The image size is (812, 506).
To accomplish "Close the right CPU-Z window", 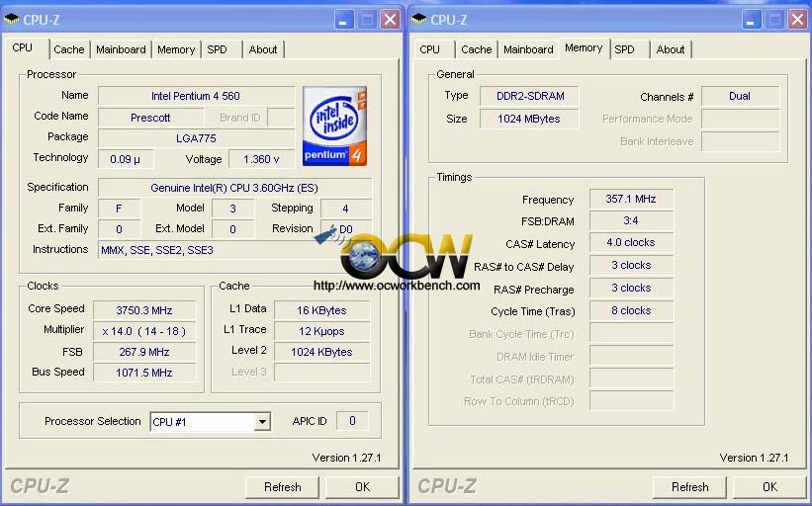I will pos(798,20).
